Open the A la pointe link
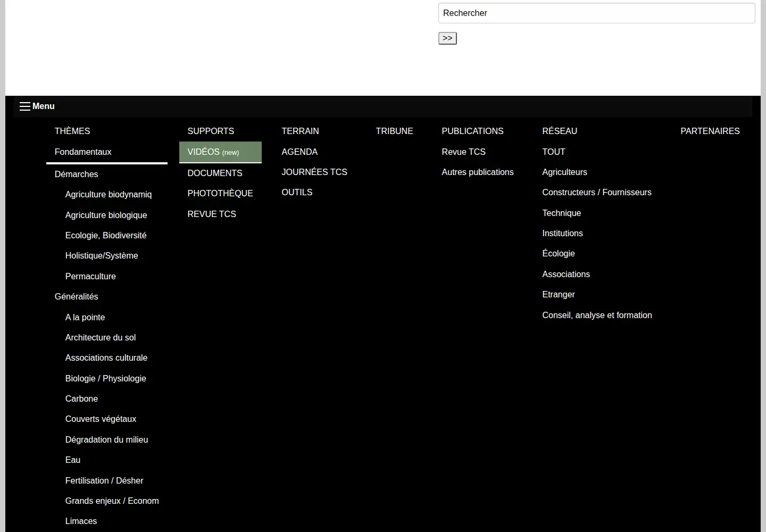This screenshot has height=532, width=766. pyautogui.click(x=85, y=317)
